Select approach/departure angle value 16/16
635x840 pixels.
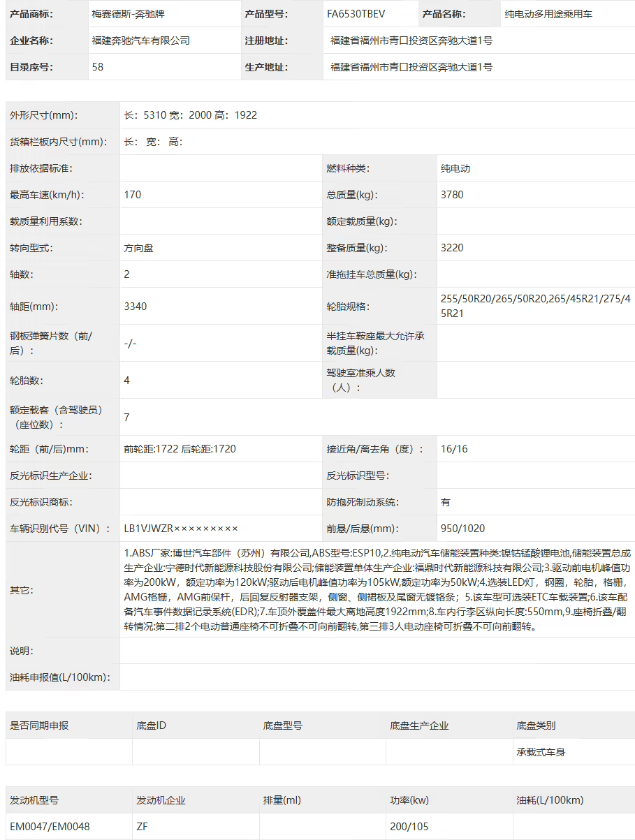tap(454, 449)
